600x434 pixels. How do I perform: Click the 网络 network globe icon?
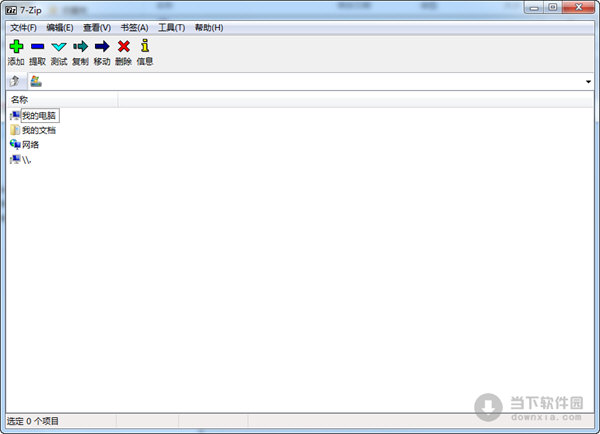click(15, 144)
